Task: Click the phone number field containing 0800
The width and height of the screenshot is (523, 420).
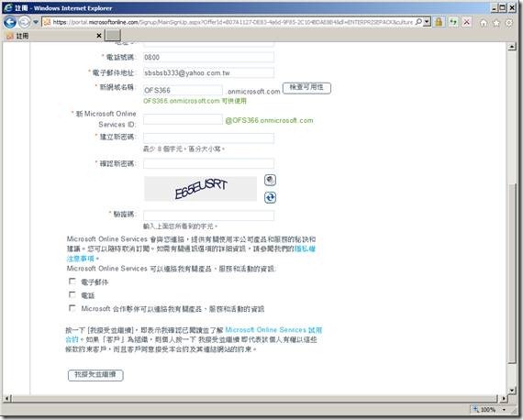Action: pos(208,57)
